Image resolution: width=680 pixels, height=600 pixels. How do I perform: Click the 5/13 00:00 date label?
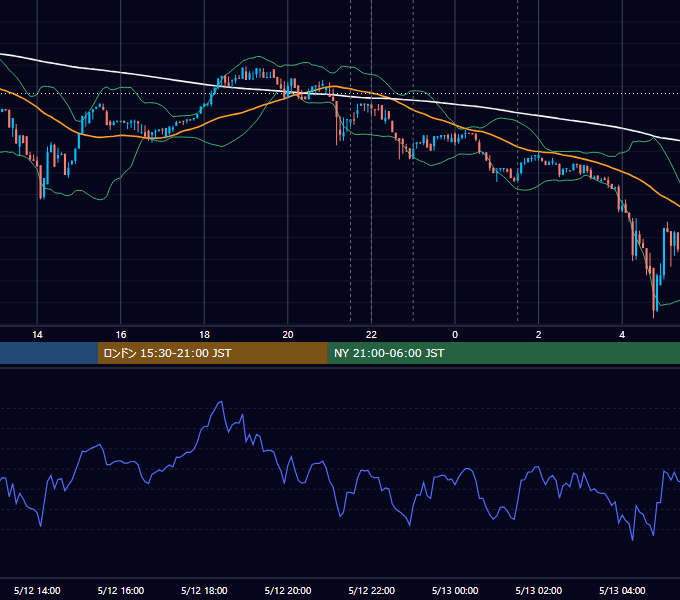pyautogui.click(x=455, y=590)
